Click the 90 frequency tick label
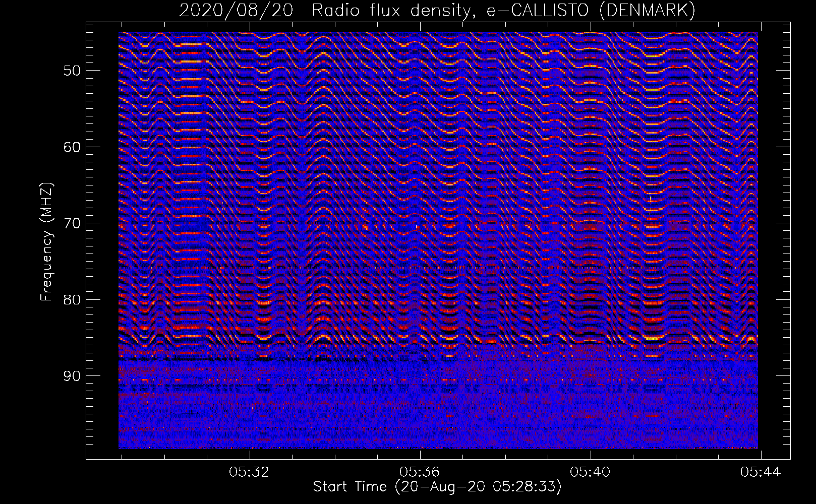 (x=72, y=376)
